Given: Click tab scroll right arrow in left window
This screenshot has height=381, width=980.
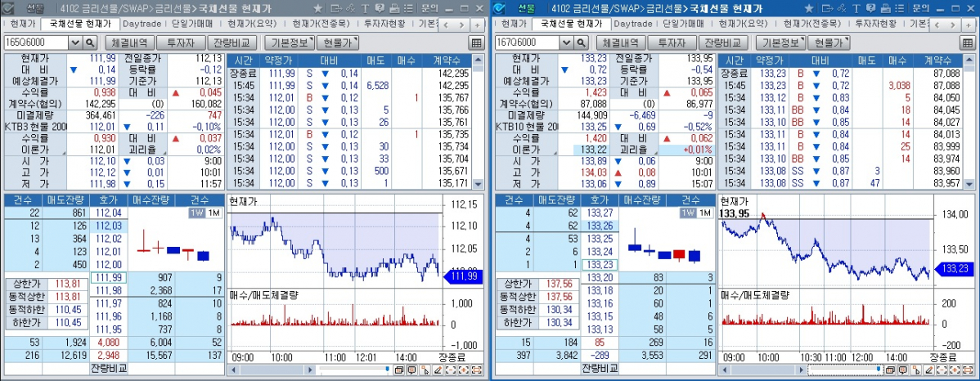Looking at the screenshot, I should tap(462, 25).
